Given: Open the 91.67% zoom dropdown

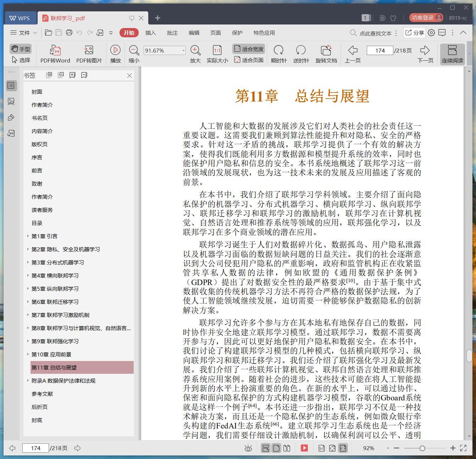Looking at the screenshot, I should tap(183, 50).
